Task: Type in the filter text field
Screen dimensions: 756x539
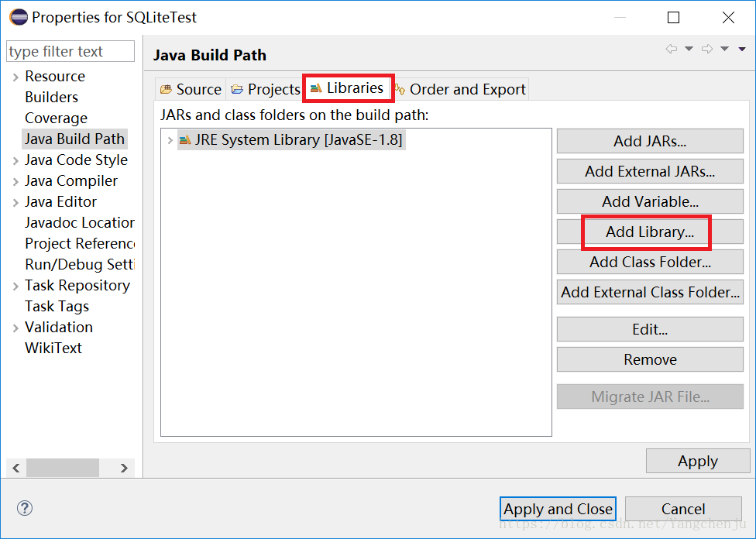Action: pos(70,52)
